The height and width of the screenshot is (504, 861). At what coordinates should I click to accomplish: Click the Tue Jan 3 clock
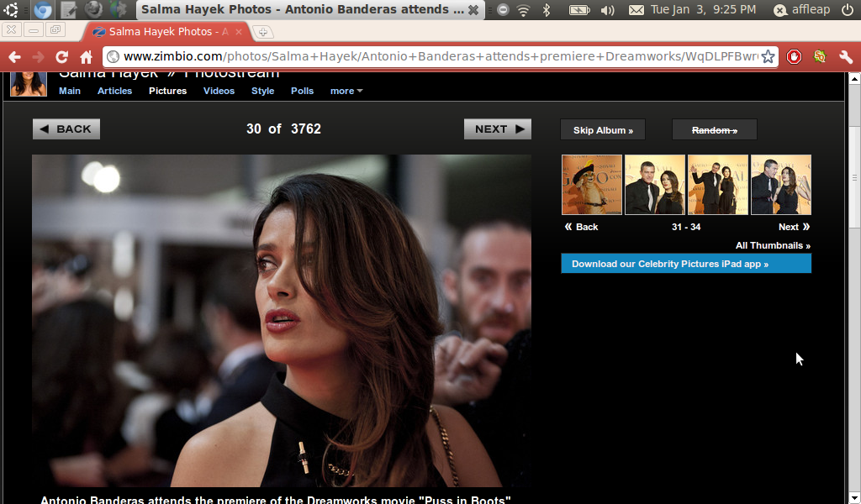click(703, 9)
